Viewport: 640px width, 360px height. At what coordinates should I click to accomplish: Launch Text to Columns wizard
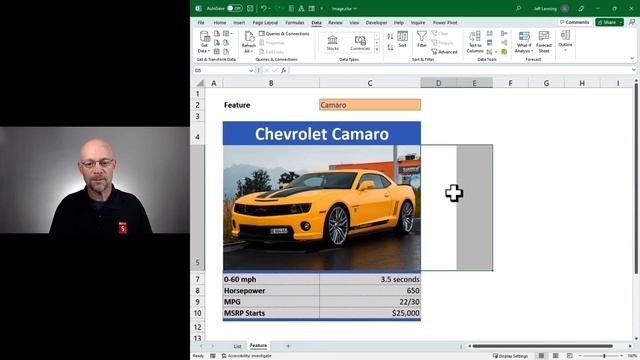[475, 42]
